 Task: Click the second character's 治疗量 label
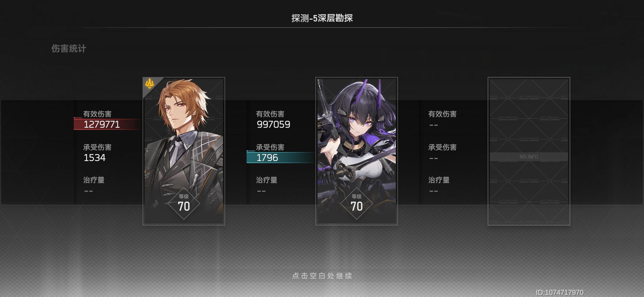pos(267,180)
